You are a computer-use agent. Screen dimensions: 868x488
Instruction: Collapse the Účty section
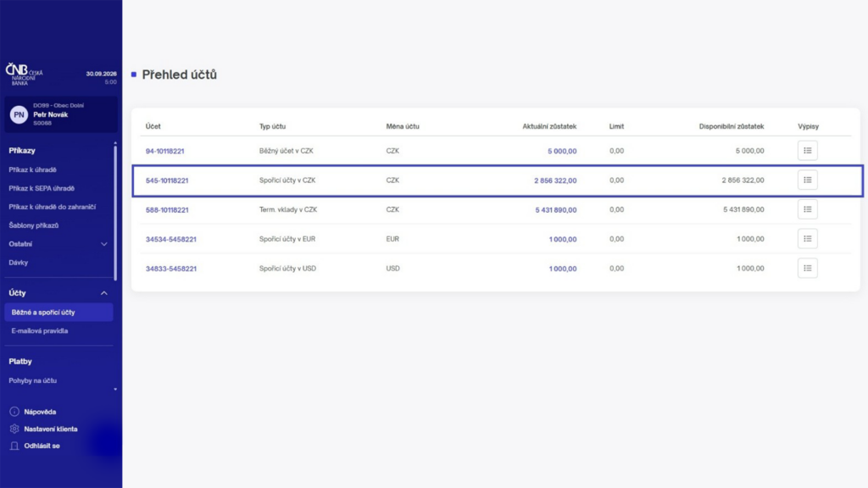[103, 293]
